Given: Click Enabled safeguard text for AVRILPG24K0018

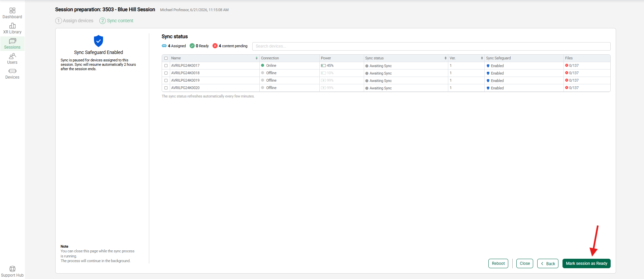Looking at the screenshot, I should 497,74.
